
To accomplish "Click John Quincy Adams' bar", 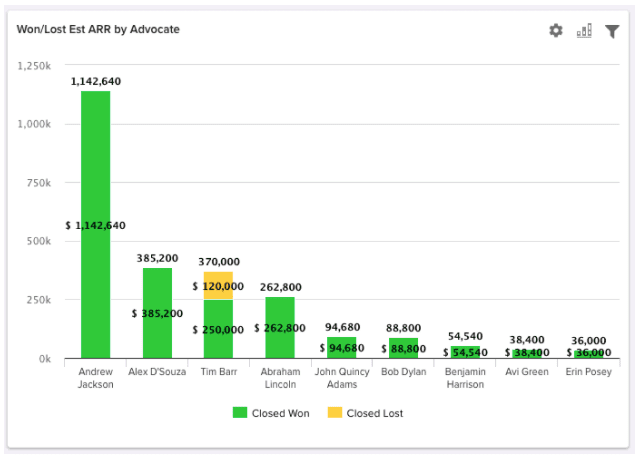I will [342, 348].
